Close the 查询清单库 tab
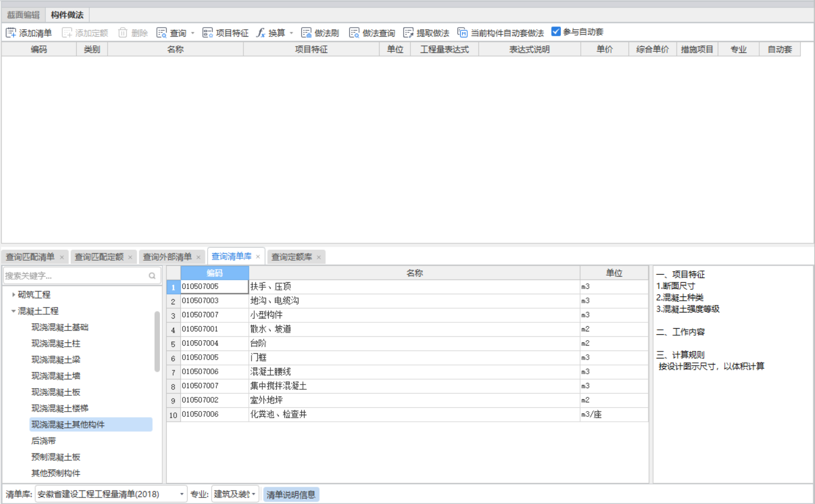This screenshot has height=504, width=815. (x=258, y=257)
